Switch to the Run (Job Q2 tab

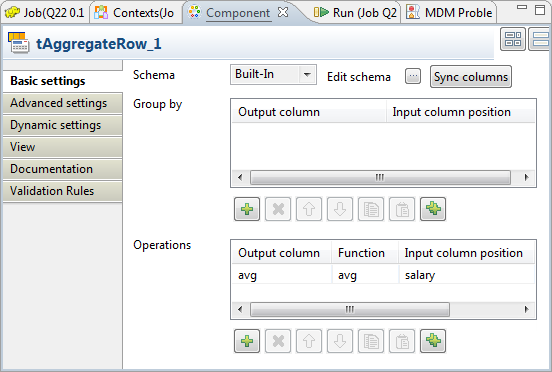356,13
